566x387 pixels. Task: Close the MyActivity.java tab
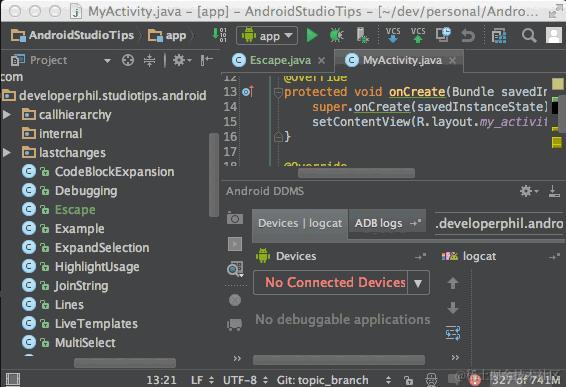(452, 61)
